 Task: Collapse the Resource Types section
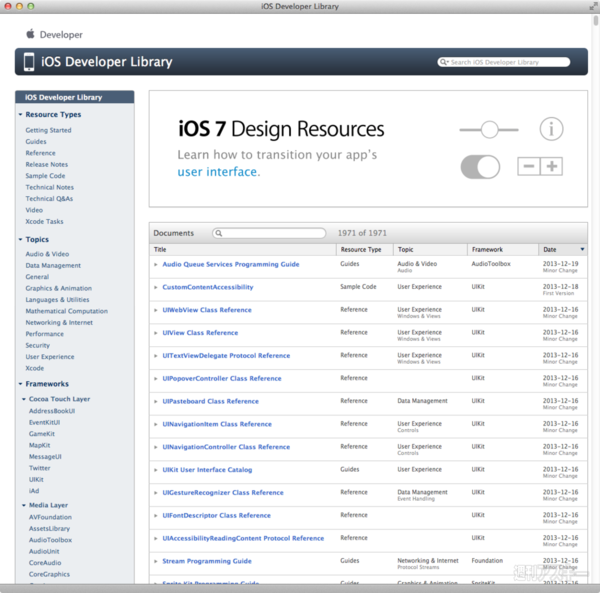click(x=21, y=114)
